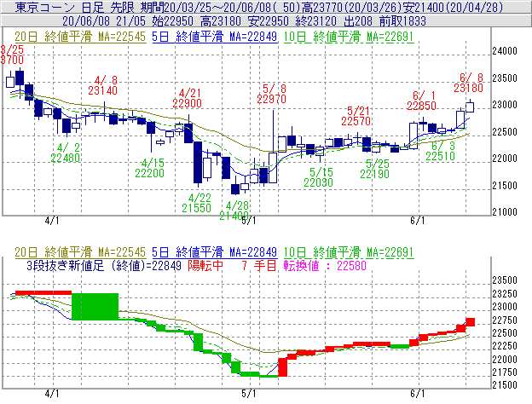Click the 6/1 date label under lower chart
Screen dimensions: 532x404
point(417,394)
